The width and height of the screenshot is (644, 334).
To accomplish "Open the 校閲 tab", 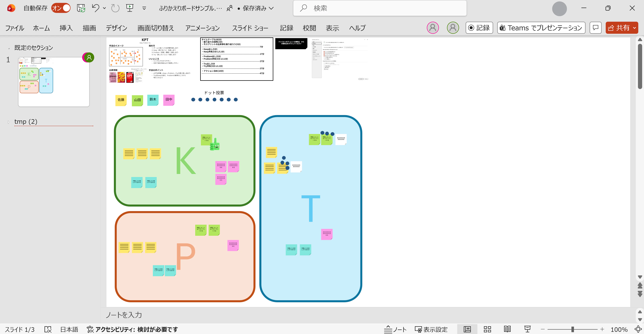I will coord(310,28).
